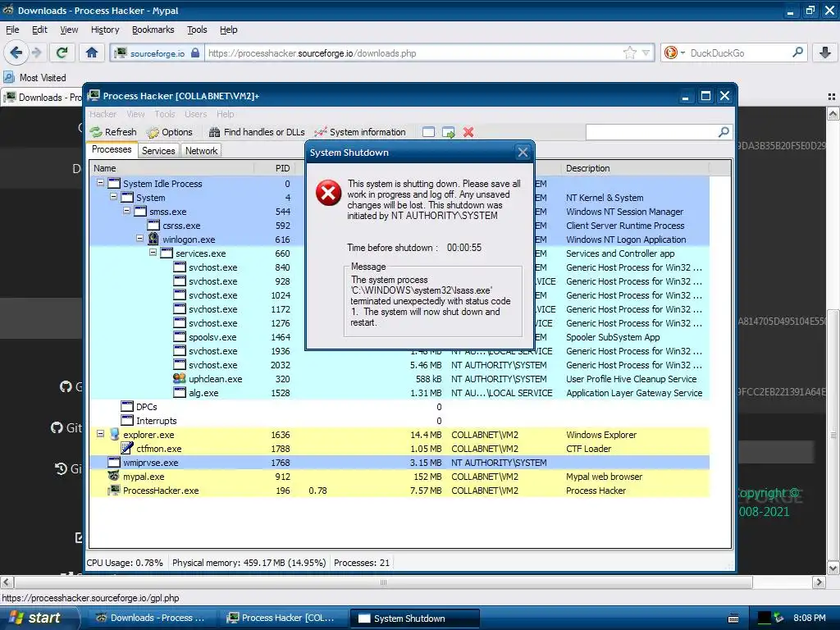Click the Process Hacker taskbar button
The image size is (840, 630).
pos(282,618)
